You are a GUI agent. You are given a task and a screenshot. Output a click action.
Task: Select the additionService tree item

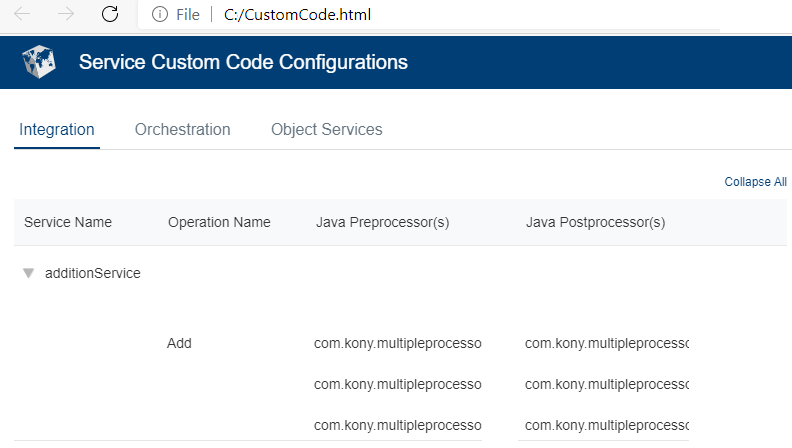(x=93, y=274)
